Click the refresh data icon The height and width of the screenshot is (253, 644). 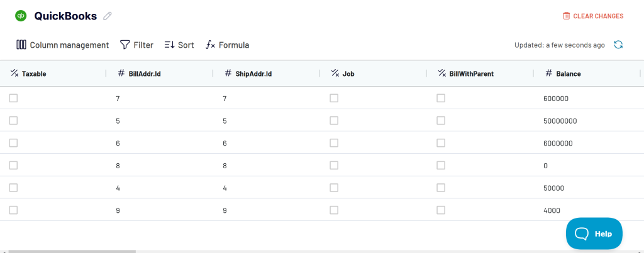pyautogui.click(x=618, y=45)
